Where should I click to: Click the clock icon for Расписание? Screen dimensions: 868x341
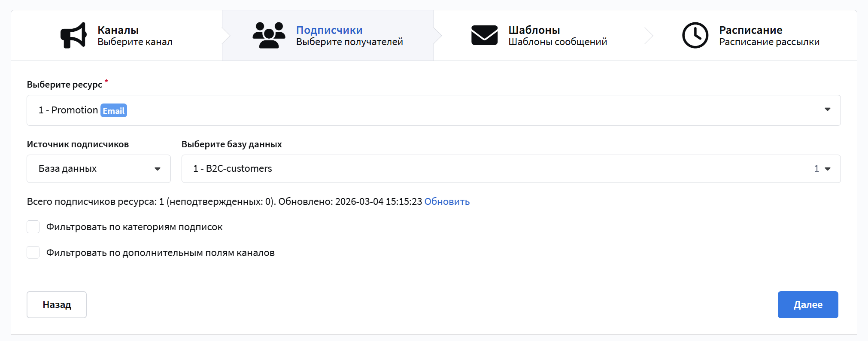[695, 35]
